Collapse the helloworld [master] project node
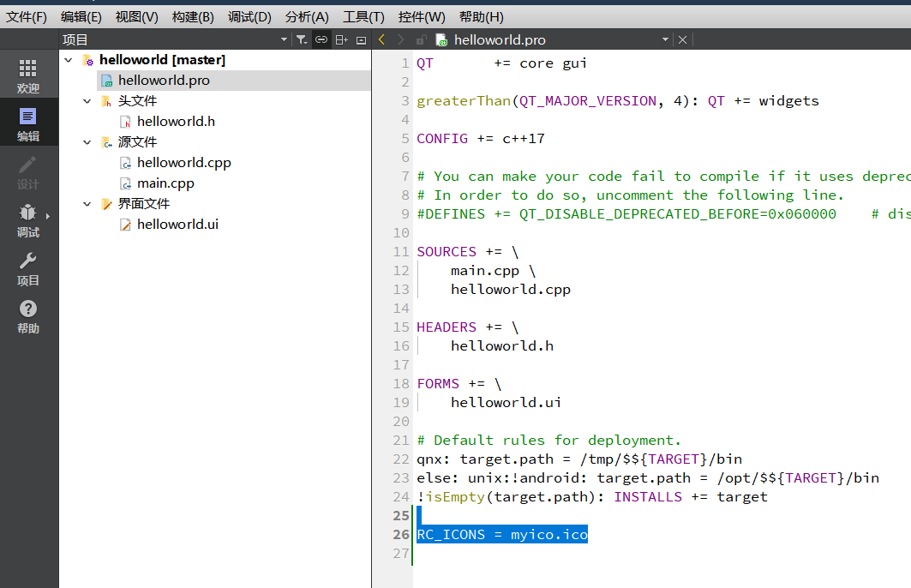Screen dimensions: 911x588 [69, 60]
